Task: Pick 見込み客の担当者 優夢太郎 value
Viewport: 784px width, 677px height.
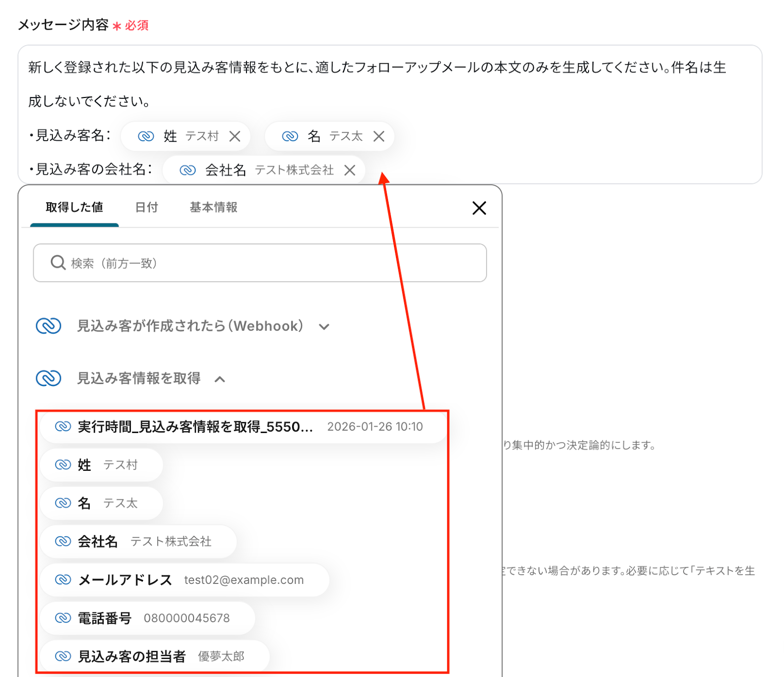Action: point(154,656)
